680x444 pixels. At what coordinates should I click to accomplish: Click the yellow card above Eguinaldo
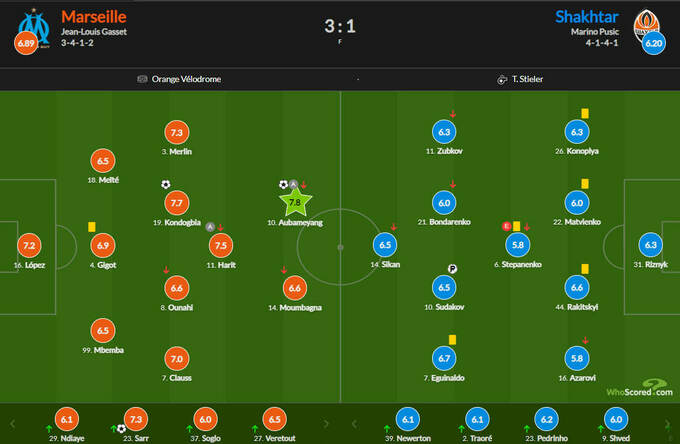453,339
